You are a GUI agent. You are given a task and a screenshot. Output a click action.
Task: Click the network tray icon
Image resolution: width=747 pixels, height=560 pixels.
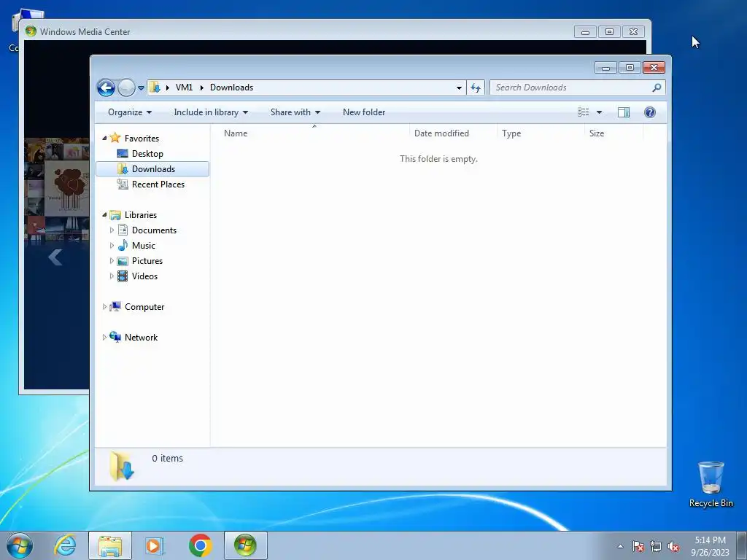click(656, 546)
